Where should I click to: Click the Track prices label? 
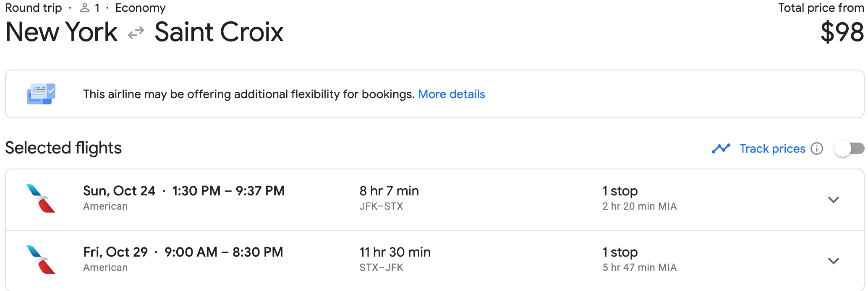772,148
